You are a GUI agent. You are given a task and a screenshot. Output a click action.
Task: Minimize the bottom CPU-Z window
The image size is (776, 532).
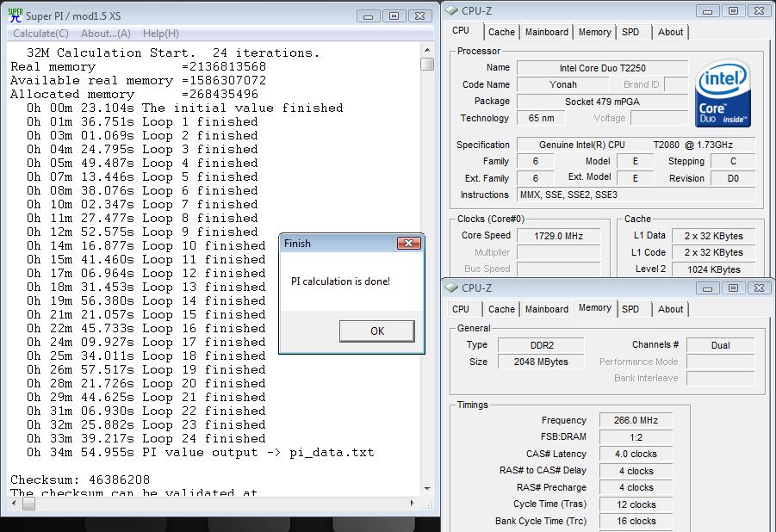coord(708,288)
